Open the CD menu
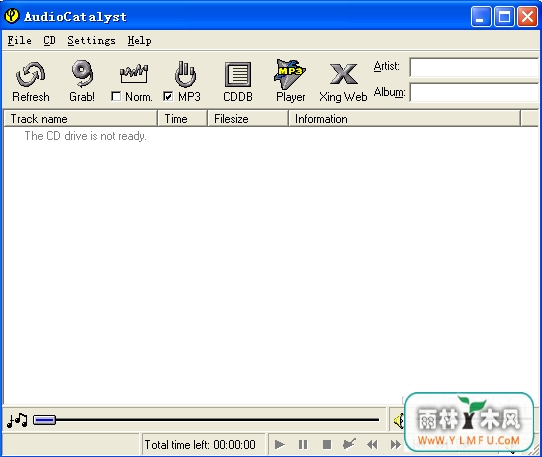Viewport: 542px width, 457px height. tap(49, 40)
